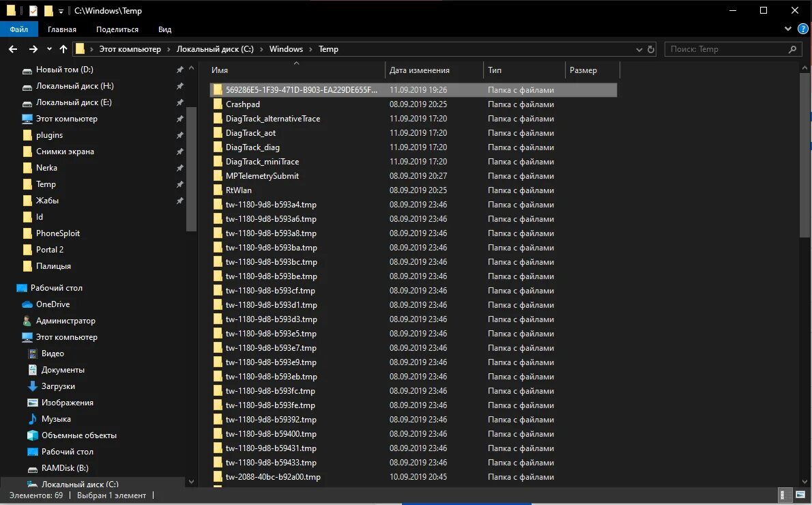Click the DiagTrack_diag folder icon
This screenshot has width=812, height=505.
point(218,147)
